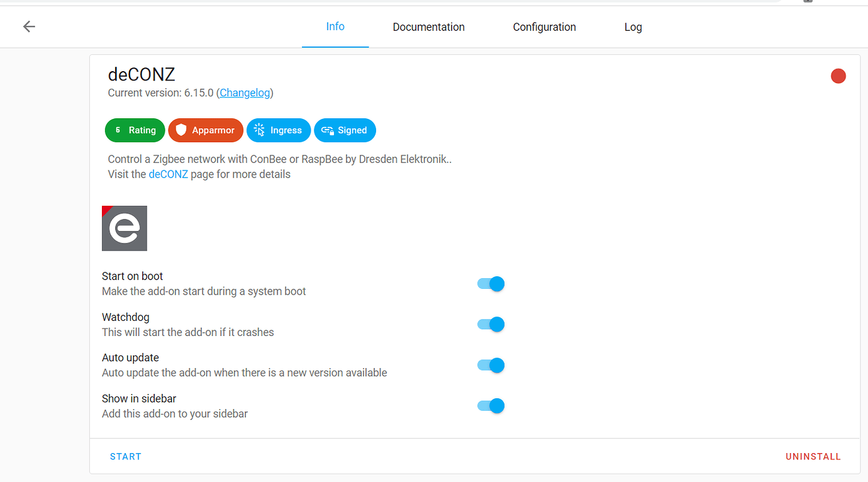Image resolution: width=868 pixels, height=482 pixels.
Task: Select the Ingress capability badge
Action: coord(279,130)
